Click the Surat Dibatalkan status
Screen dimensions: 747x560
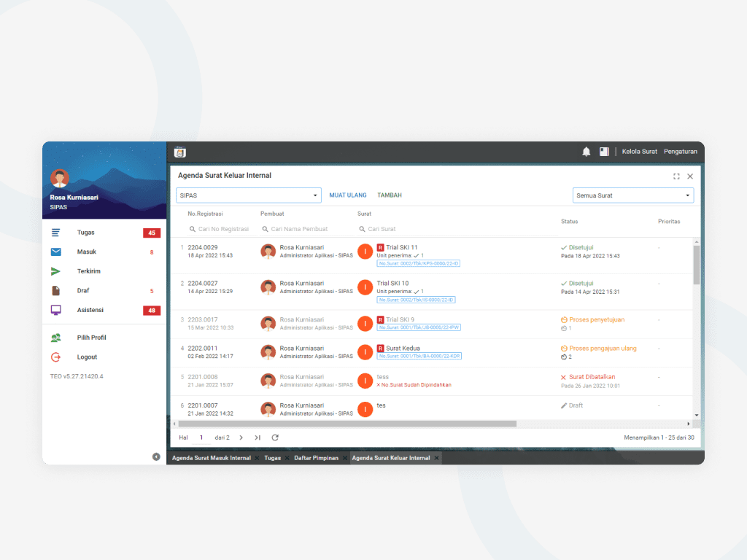588,377
